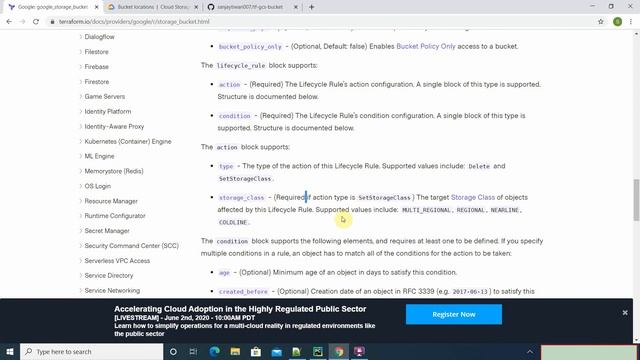Viewport: 640px width, 360px height.
Task: Click the taskbar 'Type here to search' box
Action: click(x=91, y=351)
